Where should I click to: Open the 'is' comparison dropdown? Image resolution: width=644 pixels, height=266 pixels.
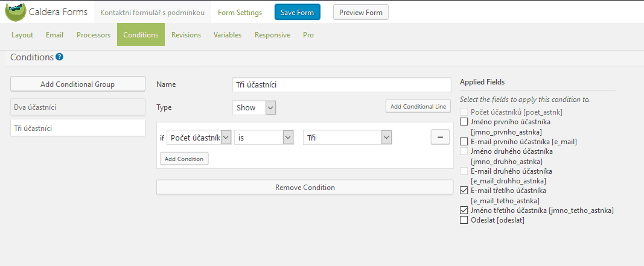coord(264,138)
